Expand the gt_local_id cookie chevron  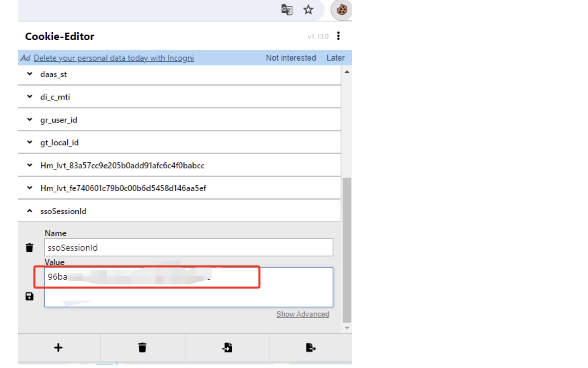point(30,142)
